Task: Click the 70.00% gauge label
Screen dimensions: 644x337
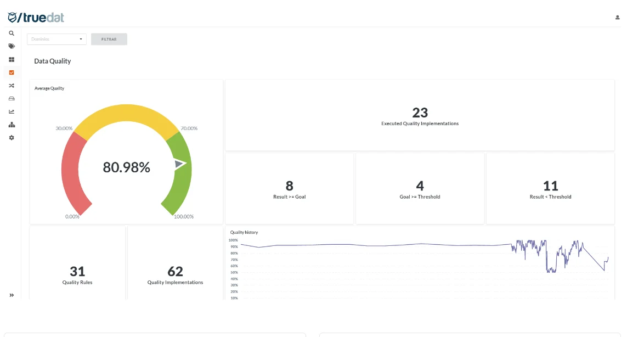Action: coord(189,128)
